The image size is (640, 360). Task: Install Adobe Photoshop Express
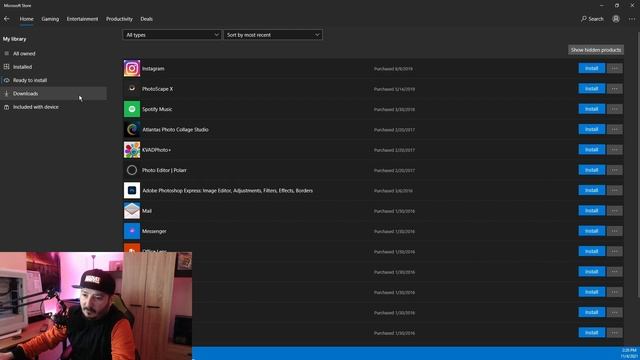click(591, 190)
